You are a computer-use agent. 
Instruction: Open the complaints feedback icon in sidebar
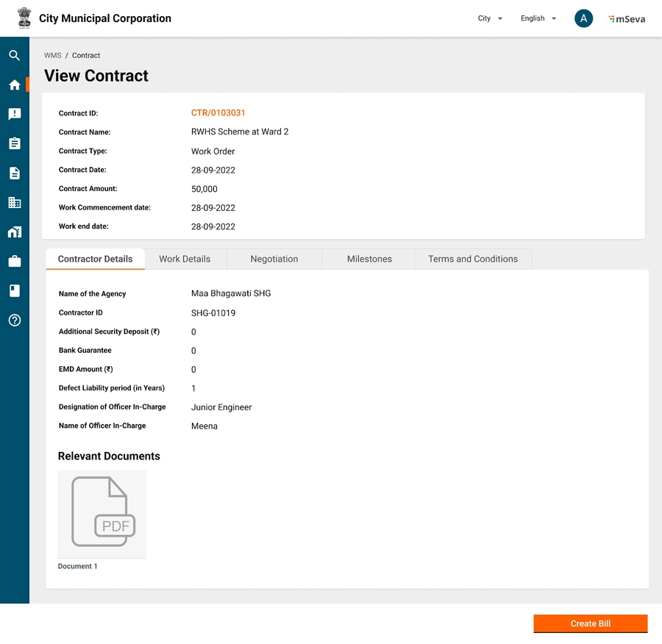pos(14,114)
